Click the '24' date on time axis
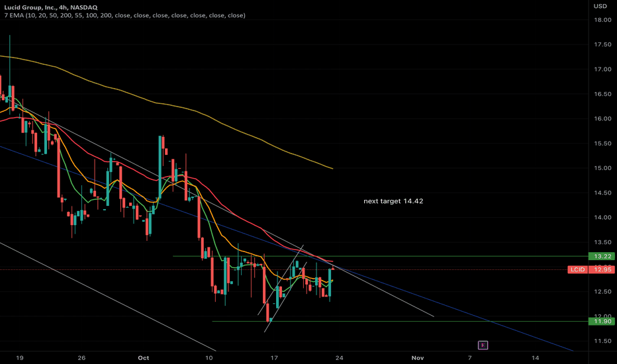 tap(339, 357)
